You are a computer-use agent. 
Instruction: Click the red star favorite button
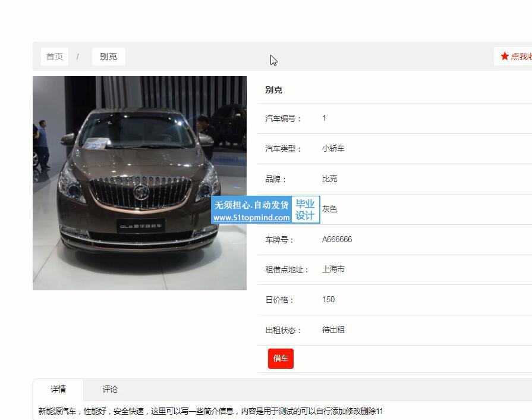pyautogui.click(x=513, y=57)
